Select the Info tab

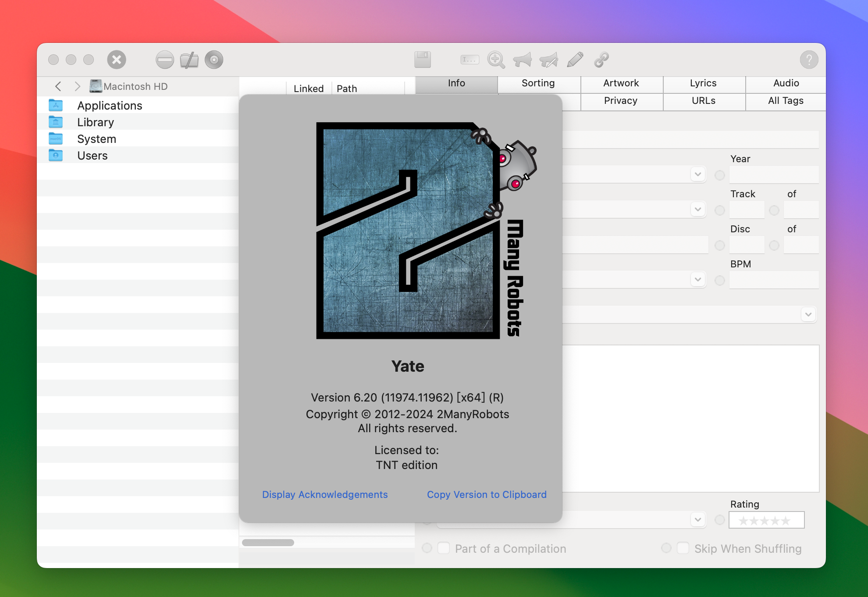click(456, 83)
